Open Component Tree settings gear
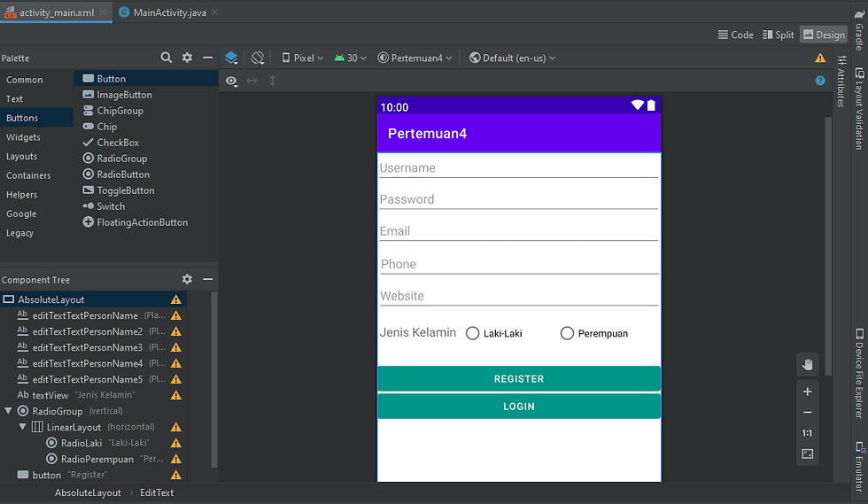Image resolution: width=868 pixels, height=504 pixels. coord(187,279)
